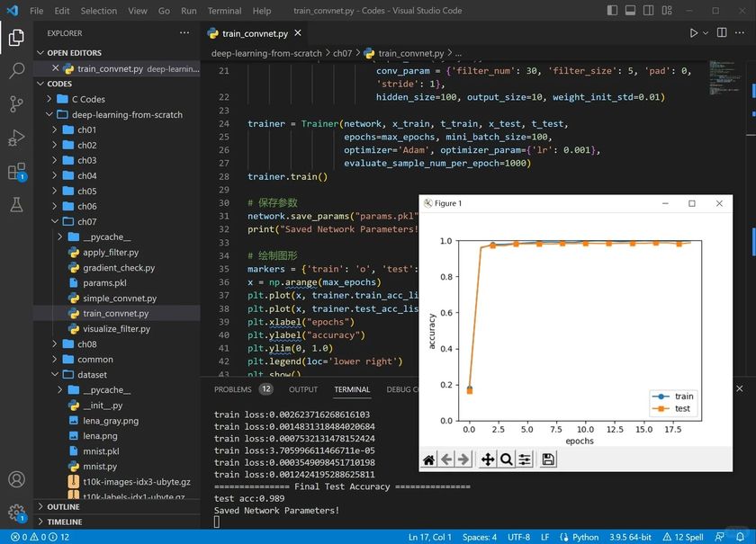Open the Run and Debug view
The image size is (756, 544).
click(x=16, y=137)
